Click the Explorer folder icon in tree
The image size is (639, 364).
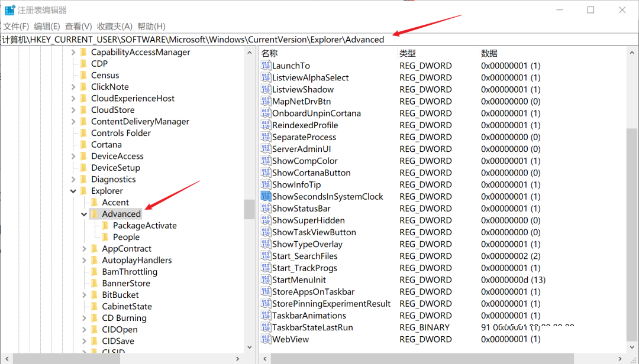tap(84, 190)
